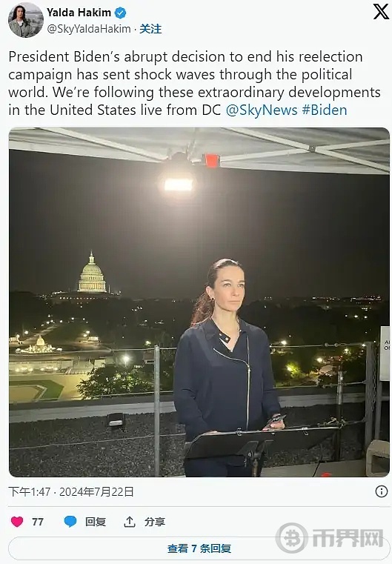Image resolution: width=392 pixels, height=564 pixels.
Task: Click the 77 likes count
Action: pos(38,522)
